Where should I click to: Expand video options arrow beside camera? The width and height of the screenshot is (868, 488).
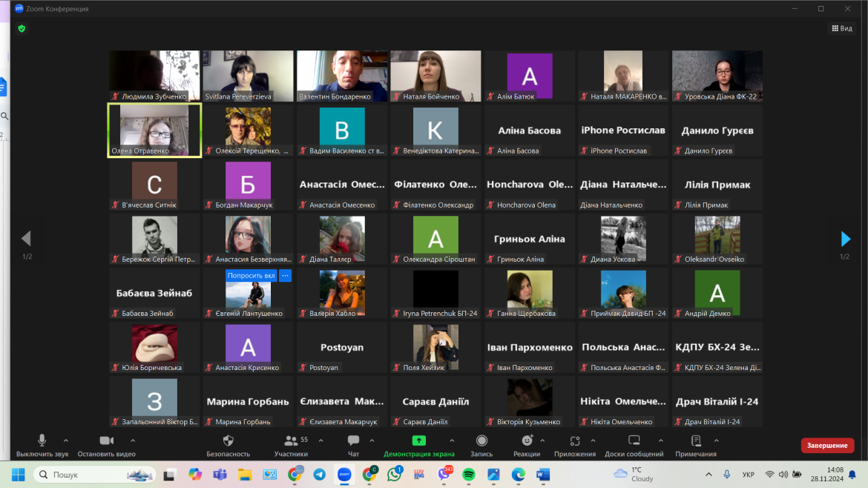pos(132,440)
